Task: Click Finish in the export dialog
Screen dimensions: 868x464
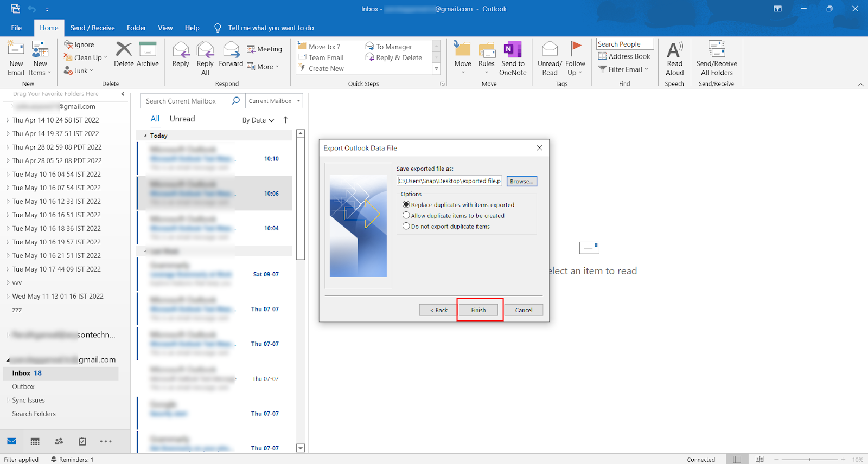Action: click(x=478, y=310)
